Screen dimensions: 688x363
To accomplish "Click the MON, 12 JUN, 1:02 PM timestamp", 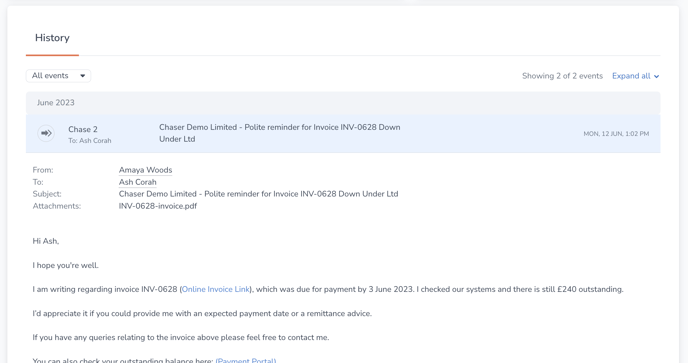I will pyautogui.click(x=616, y=134).
